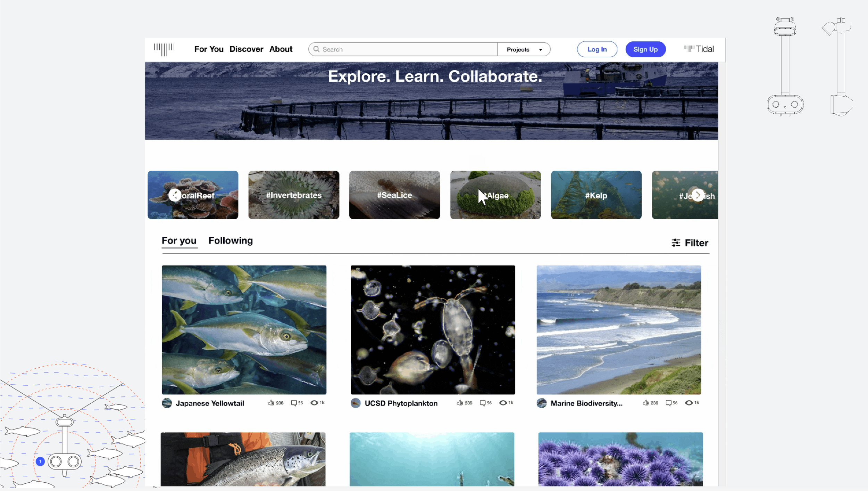The image size is (868, 491).
Task: Open the #CoralReef tag card
Action: (x=193, y=195)
